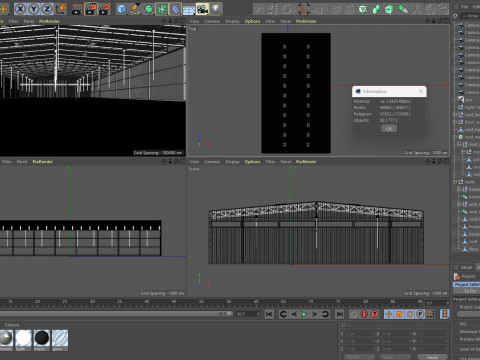Open Display menu in Top viewport
480x360 pixels.
pyautogui.click(x=232, y=21)
